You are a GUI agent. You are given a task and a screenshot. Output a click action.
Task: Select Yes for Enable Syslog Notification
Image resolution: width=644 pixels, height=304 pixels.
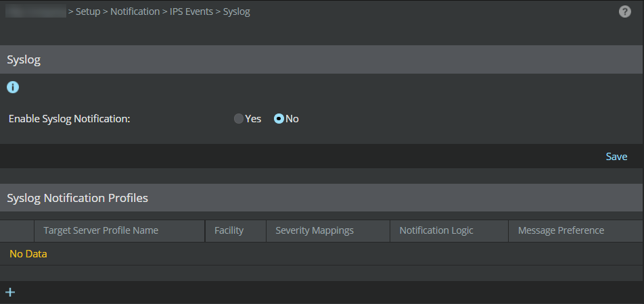click(x=239, y=119)
